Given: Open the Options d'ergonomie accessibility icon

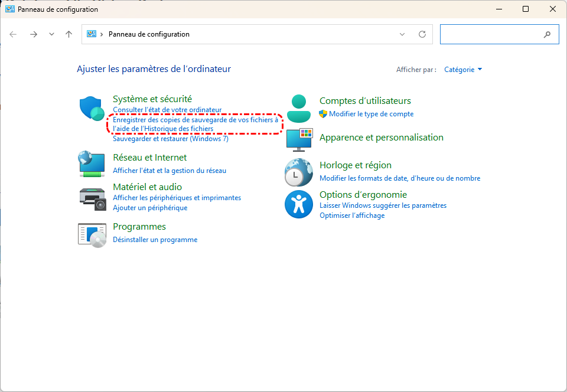Looking at the screenshot, I should pos(299,204).
